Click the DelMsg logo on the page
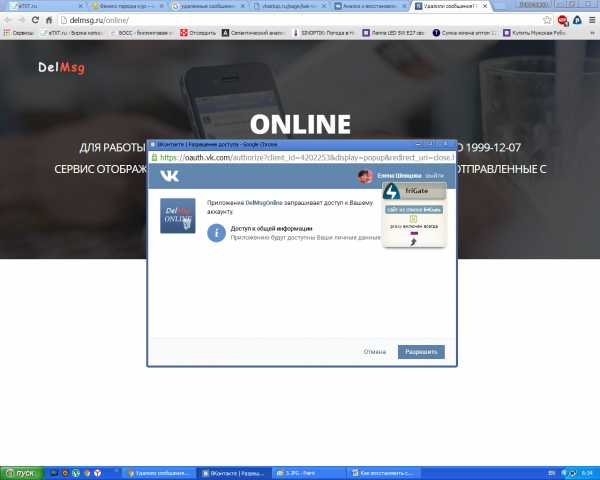Viewport: 600px width, 480px height. pos(61,67)
